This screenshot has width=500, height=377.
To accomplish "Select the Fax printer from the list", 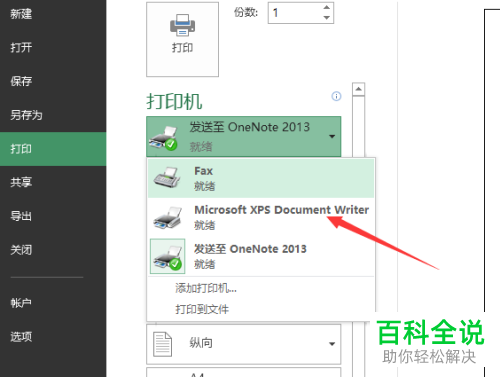I will (261, 178).
